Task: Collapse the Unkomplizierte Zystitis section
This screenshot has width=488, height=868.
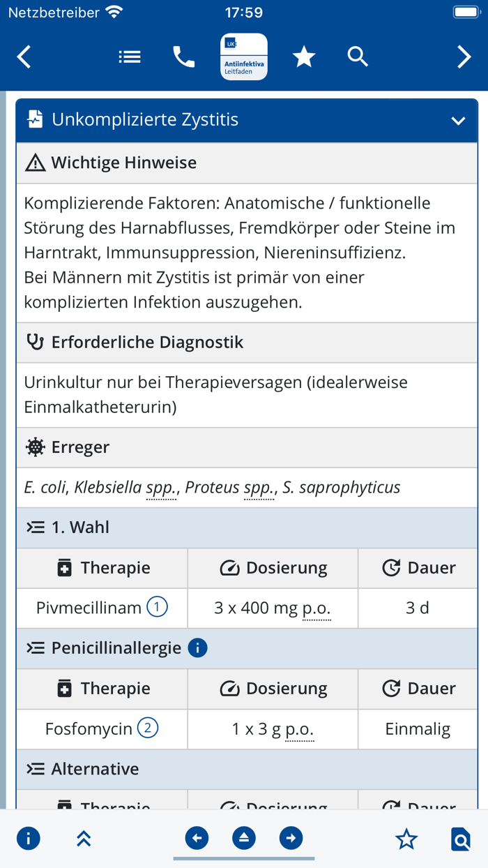Action: 459,120
